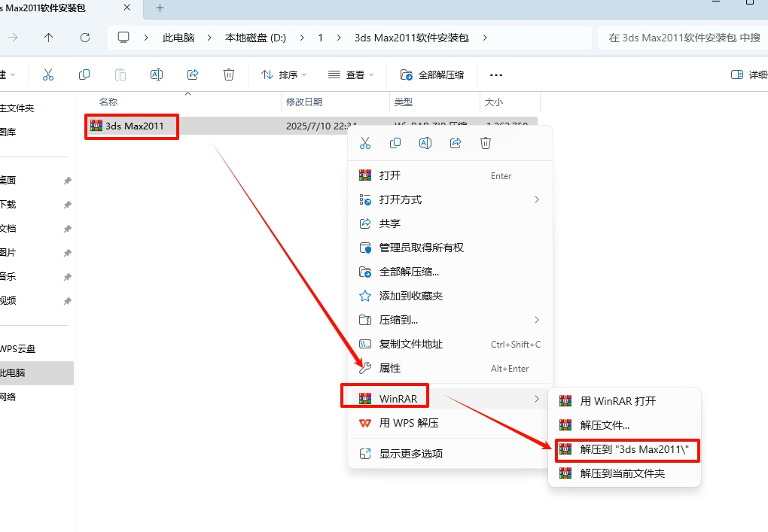Image resolution: width=768 pixels, height=532 pixels.
Task: Click the up-directory arrow button
Action: pyautogui.click(x=49, y=37)
